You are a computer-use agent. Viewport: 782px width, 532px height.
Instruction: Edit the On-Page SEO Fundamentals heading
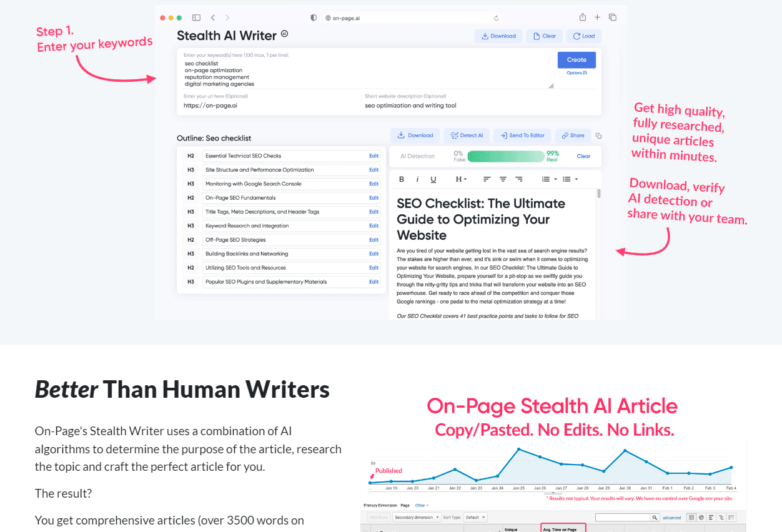374,198
